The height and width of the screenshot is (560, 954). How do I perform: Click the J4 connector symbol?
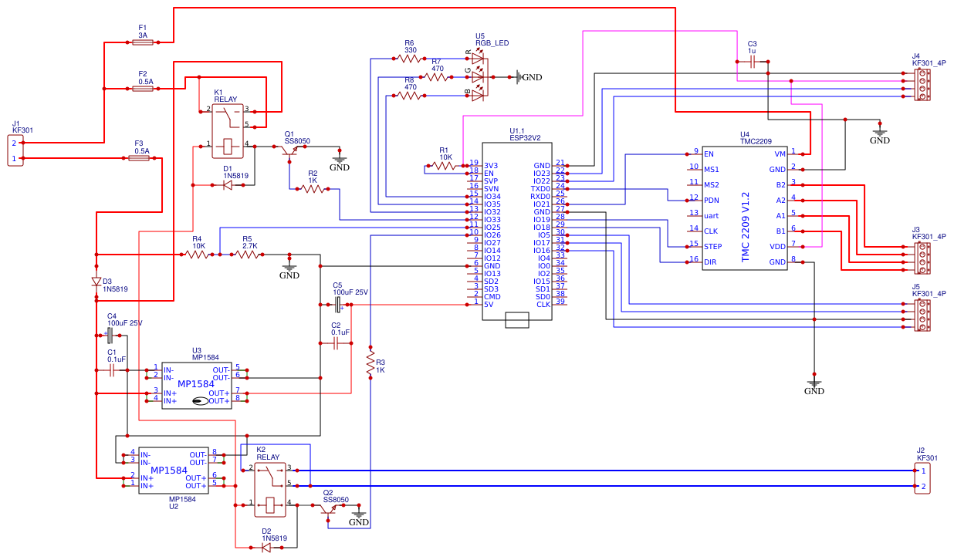[922, 85]
